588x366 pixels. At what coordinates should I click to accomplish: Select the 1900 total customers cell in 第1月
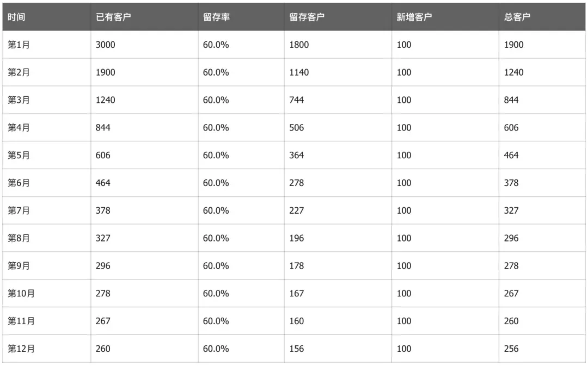(514, 45)
